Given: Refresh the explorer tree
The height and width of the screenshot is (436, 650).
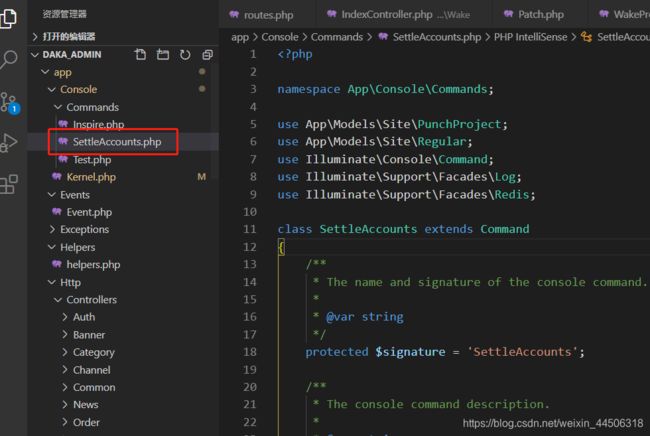Looking at the screenshot, I should coord(185,54).
